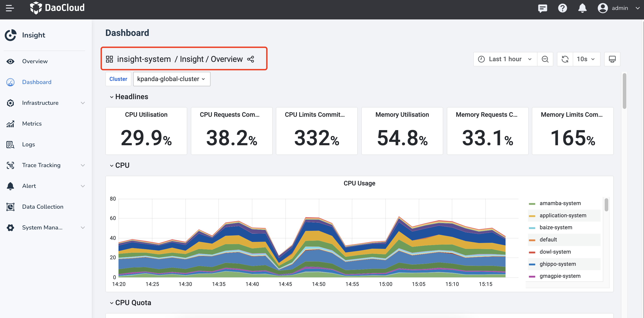Go to Metrics in sidebar
Image resolution: width=644 pixels, height=318 pixels.
[x=32, y=124]
